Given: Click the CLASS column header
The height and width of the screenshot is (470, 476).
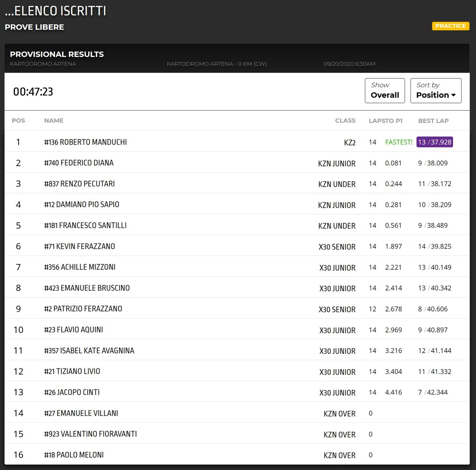Looking at the screenshot, I should [x=345, y=121].
